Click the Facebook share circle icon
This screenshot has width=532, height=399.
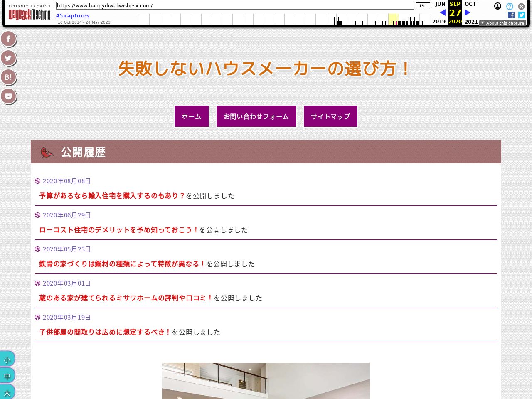[x=8, y=39]
